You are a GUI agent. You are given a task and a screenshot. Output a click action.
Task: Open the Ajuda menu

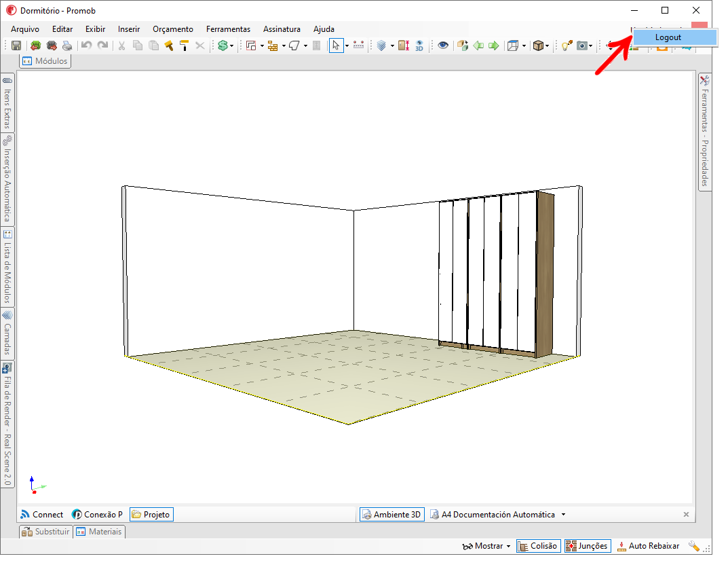[x=324, y=29]
